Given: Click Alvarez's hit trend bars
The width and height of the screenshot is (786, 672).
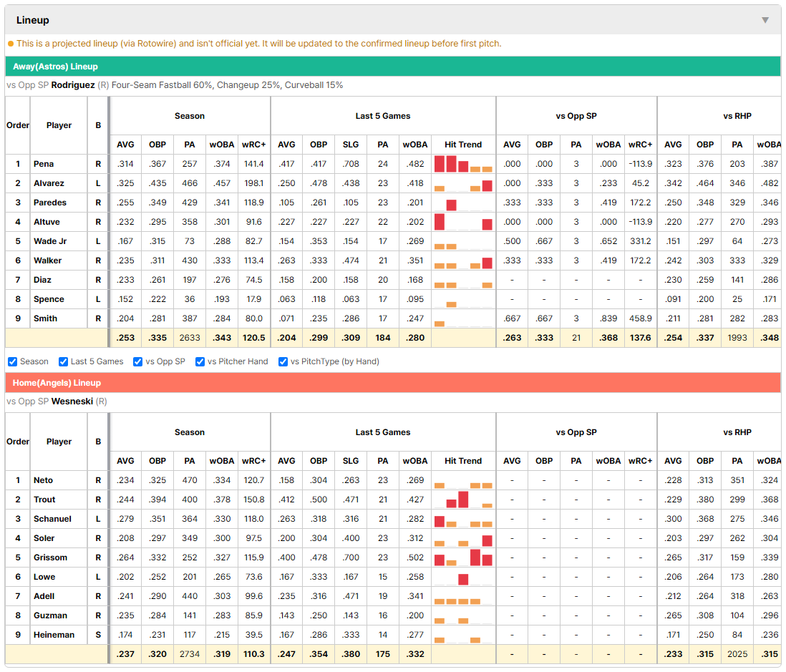Looking at the screenshot, I should pos(463,183).
